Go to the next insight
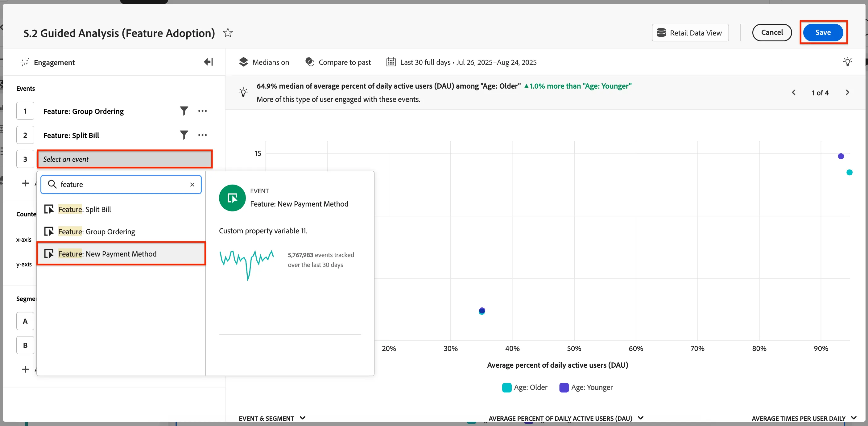Viewport: 868px width, 426px height. (847, 92)
